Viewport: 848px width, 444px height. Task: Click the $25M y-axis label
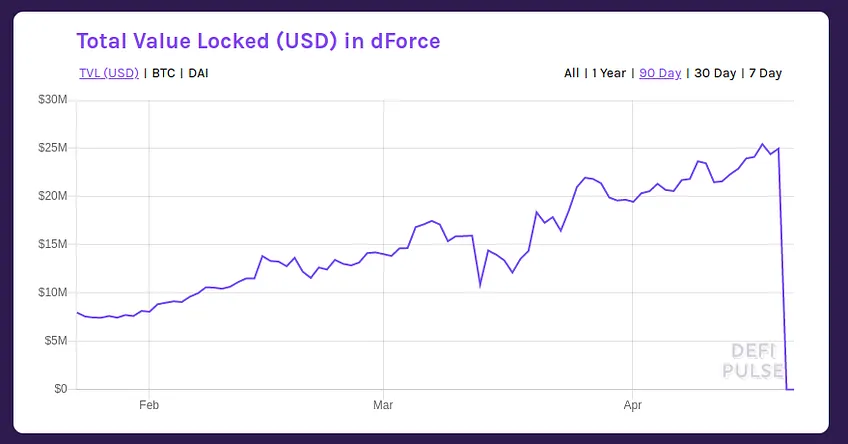click(52, 148)
